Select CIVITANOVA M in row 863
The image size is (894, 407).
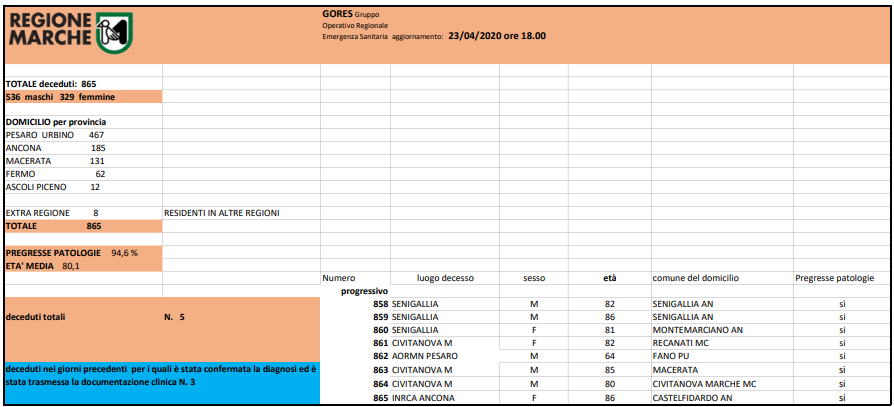pyautogui.click(x=422, y=370)
